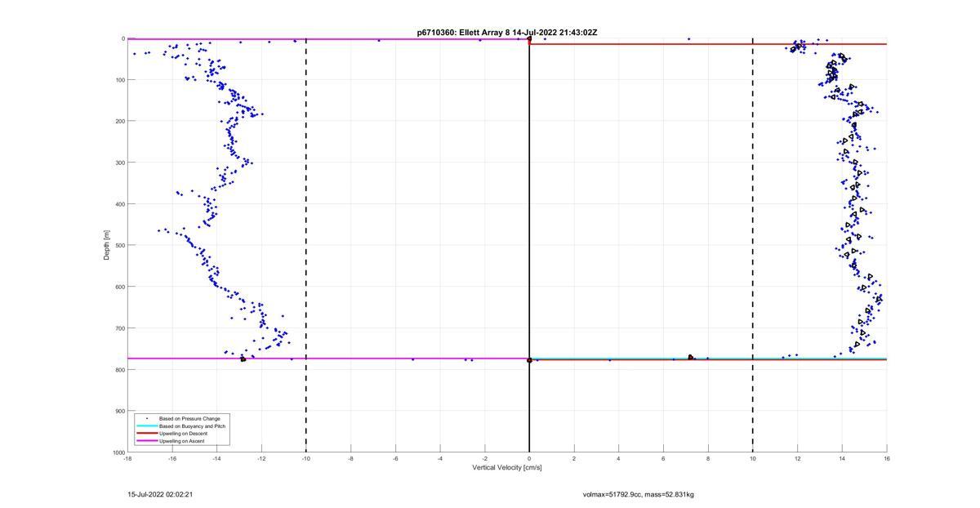Image resolution: width=980 pixels, height=508 pixels.
Task: Click the x-axis tick label '12'
Action: (797, 458)
